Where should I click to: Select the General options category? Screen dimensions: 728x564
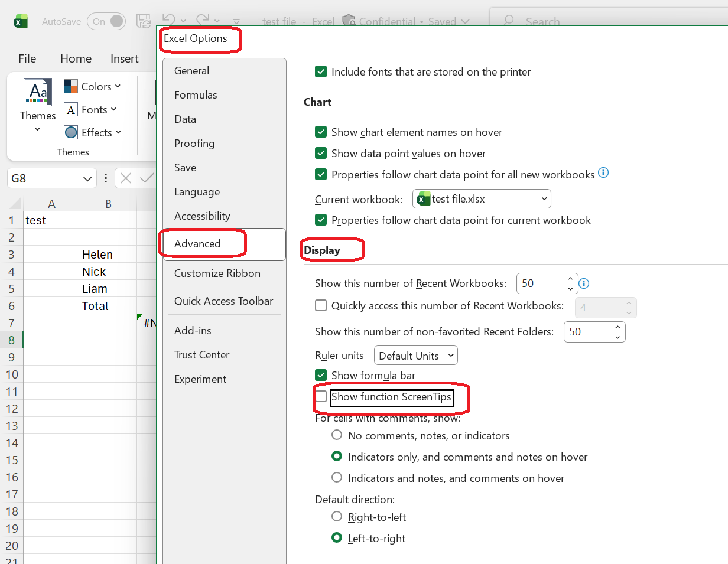click(x=224, y=71)
